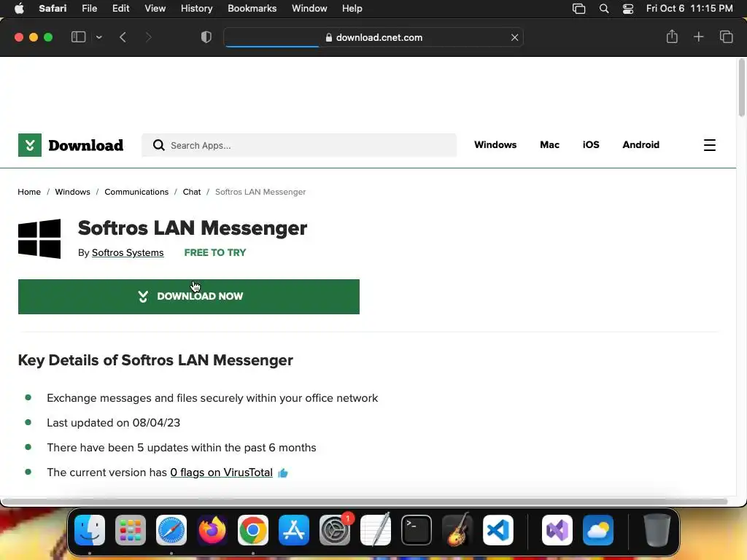747x560 pixels.
Task: Open System Settings from the Dock
Action: (334, 530)
